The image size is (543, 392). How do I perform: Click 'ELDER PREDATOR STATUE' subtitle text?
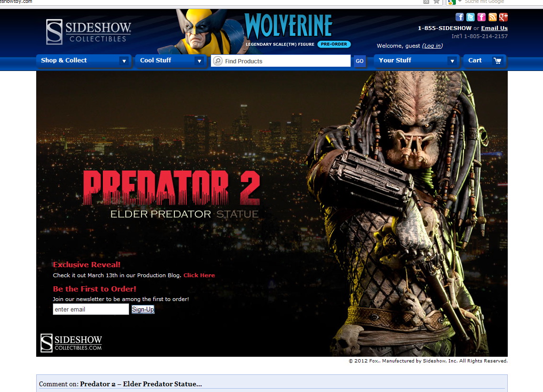[184, 214]
